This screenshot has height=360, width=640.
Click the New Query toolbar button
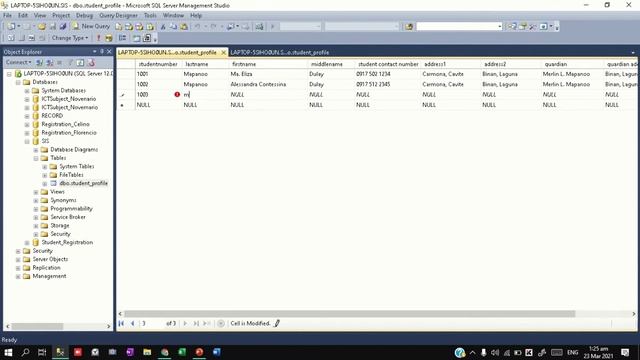91,26
